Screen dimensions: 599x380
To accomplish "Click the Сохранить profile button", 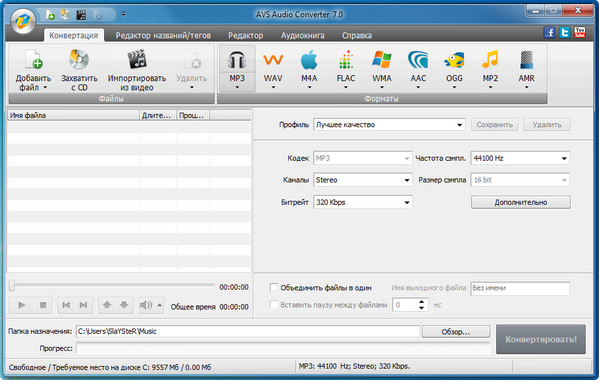I will pos(495,125).
